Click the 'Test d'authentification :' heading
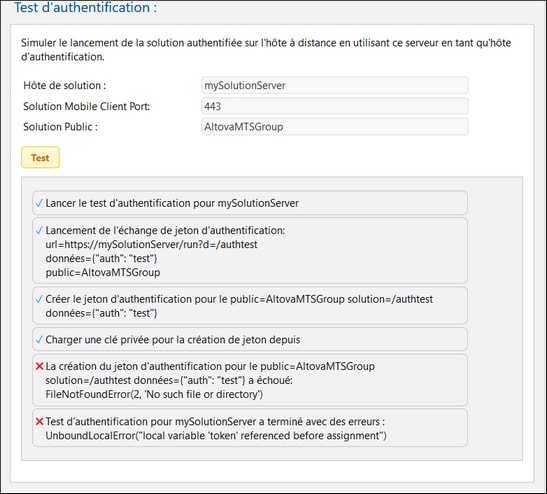547x494 pixels. tap(85, 7)
